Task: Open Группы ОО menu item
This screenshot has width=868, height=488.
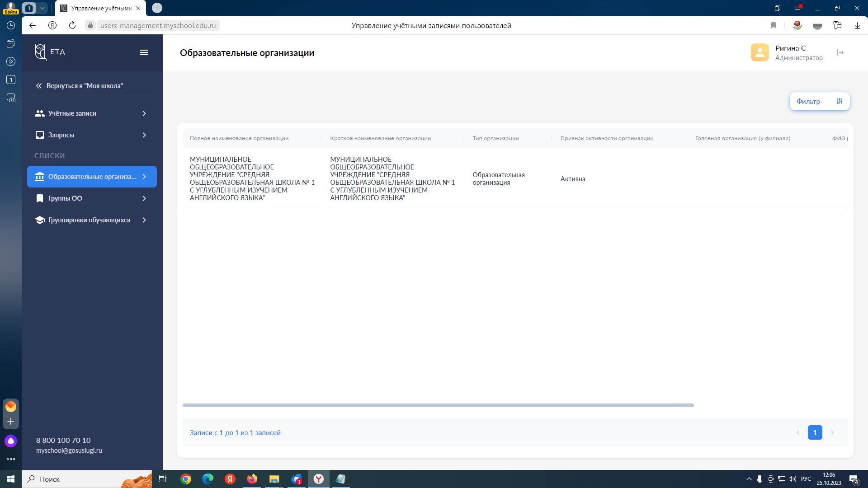Action: (x=92, y=198)
